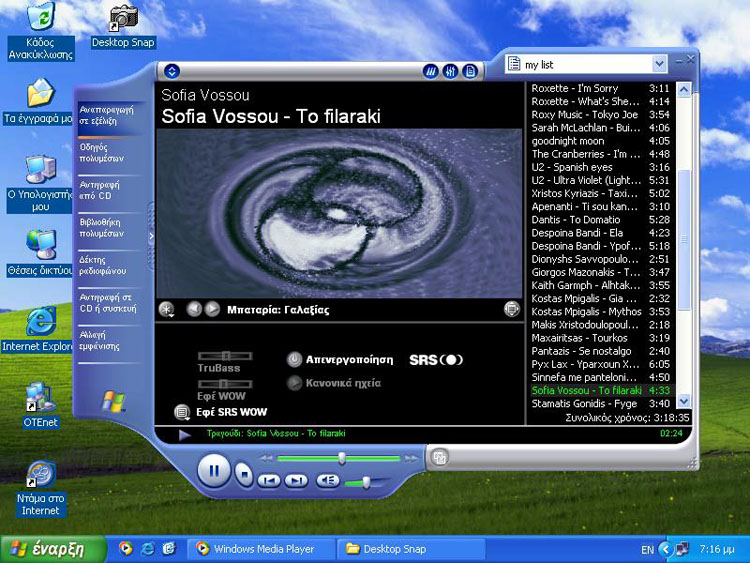750x563 pixels.
Task: Click the playlist scrollbar thumb
Action: [x=684, y=239]
